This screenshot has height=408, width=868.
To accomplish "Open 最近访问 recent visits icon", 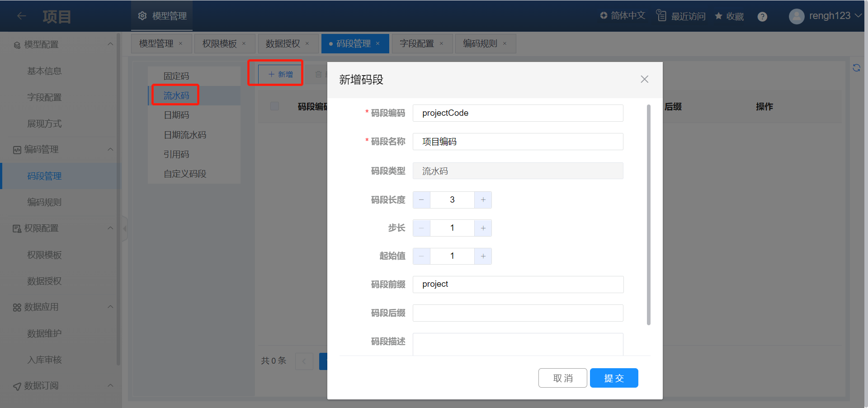I will click(x=661, y=16).
